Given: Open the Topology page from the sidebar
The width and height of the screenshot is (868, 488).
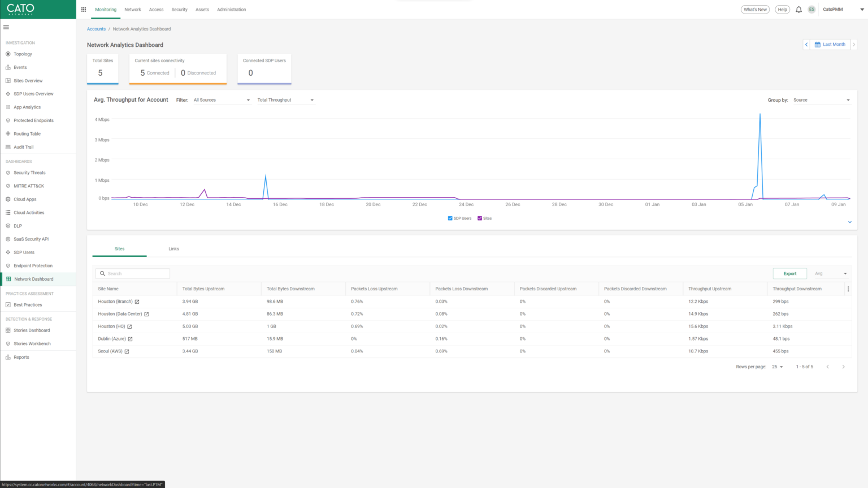Looking at the screenshot, I should (x=23, y=54).
